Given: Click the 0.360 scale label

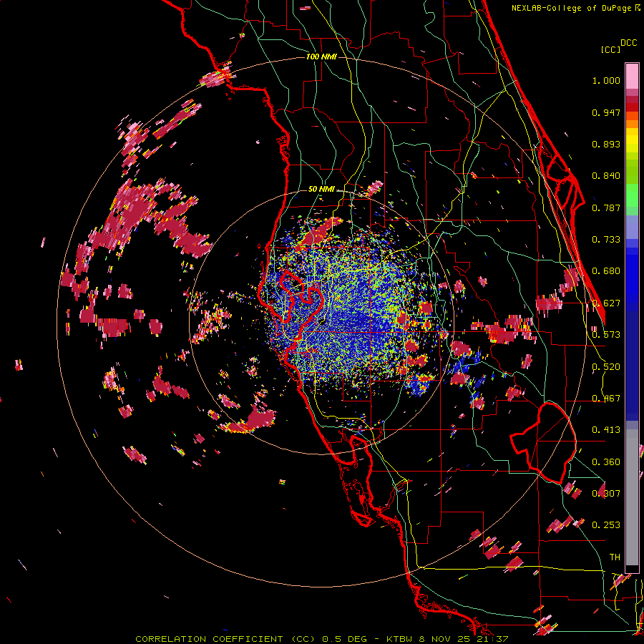Looking at the screenshot, I should coord(606,462).
